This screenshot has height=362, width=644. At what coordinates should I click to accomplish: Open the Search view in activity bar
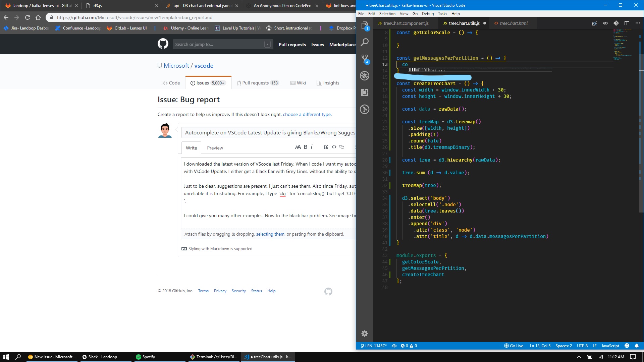point(365,42)
